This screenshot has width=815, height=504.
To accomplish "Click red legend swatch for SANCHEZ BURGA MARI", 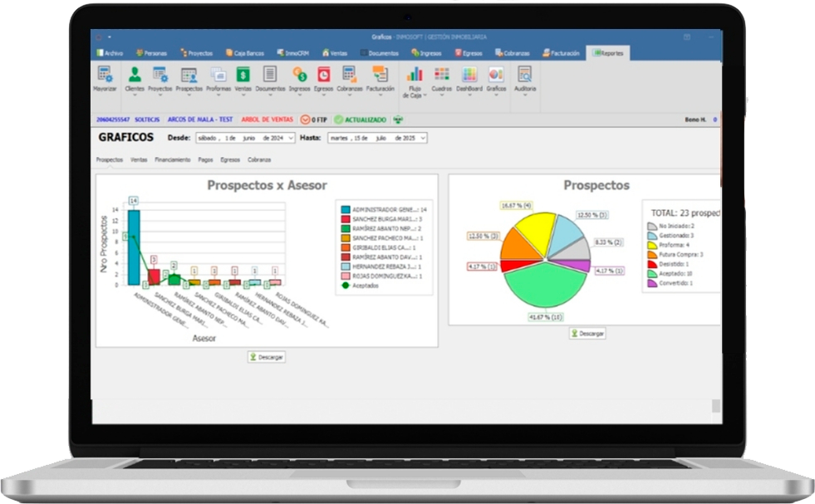I will click(345, 219).
